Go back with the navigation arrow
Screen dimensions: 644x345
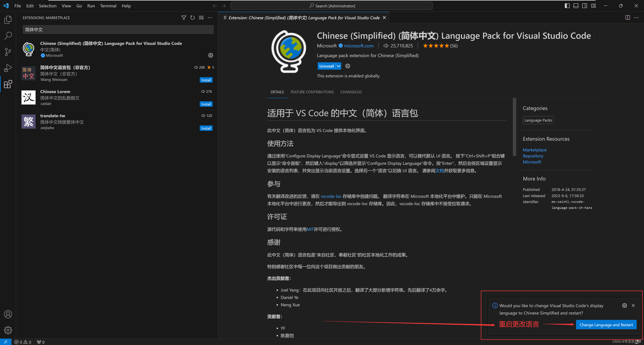215,6
